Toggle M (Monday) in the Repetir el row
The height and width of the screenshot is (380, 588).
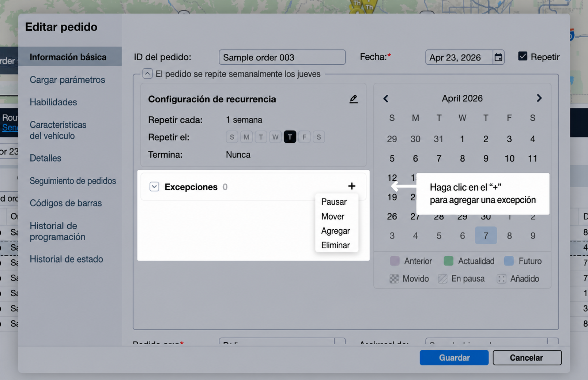pos(246,137)
